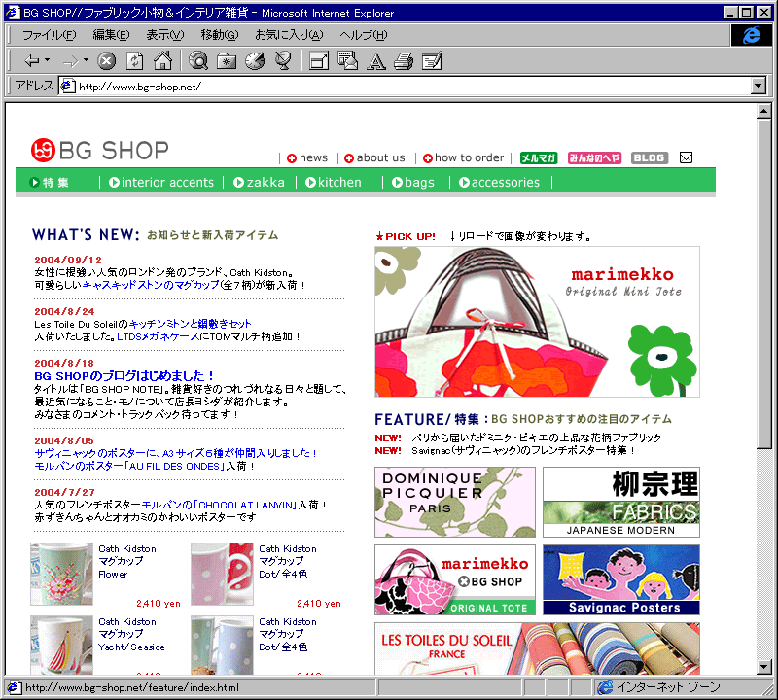
Task: Click the Internet Explorer logo throbber
Action: pyautogui.click(x=751, y=35)
